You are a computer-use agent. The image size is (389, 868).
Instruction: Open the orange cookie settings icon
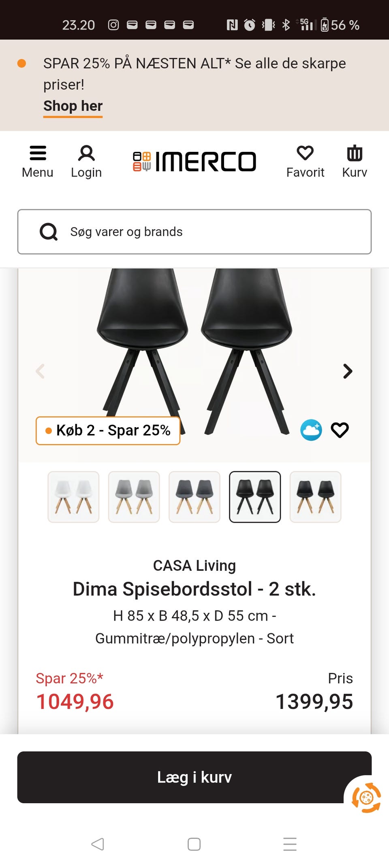tap(366, 798)
